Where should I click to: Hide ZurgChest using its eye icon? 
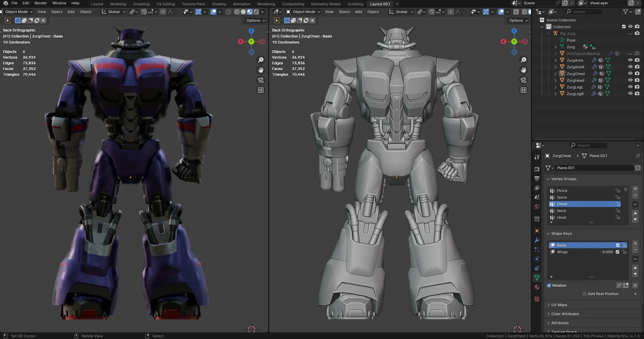[x=630, y=74]
